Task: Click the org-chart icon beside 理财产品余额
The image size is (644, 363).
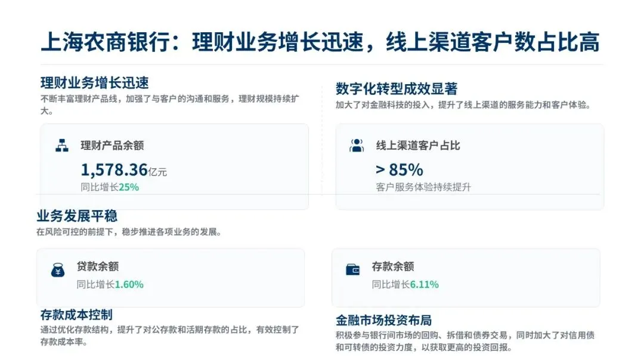Action: [x=61, y=145]
